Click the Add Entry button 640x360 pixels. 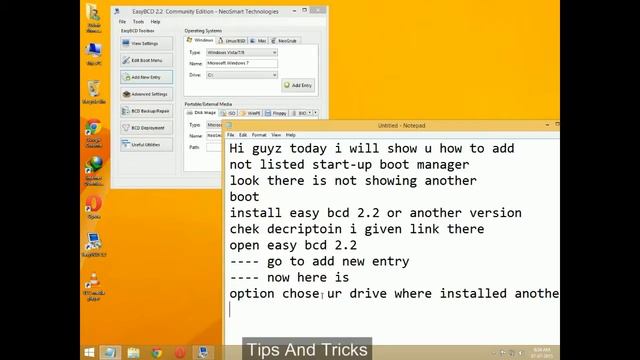(x=298, y=85)
